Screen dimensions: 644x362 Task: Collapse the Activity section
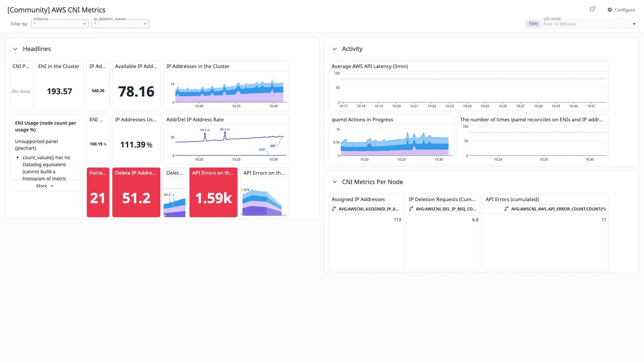point(334,49)
